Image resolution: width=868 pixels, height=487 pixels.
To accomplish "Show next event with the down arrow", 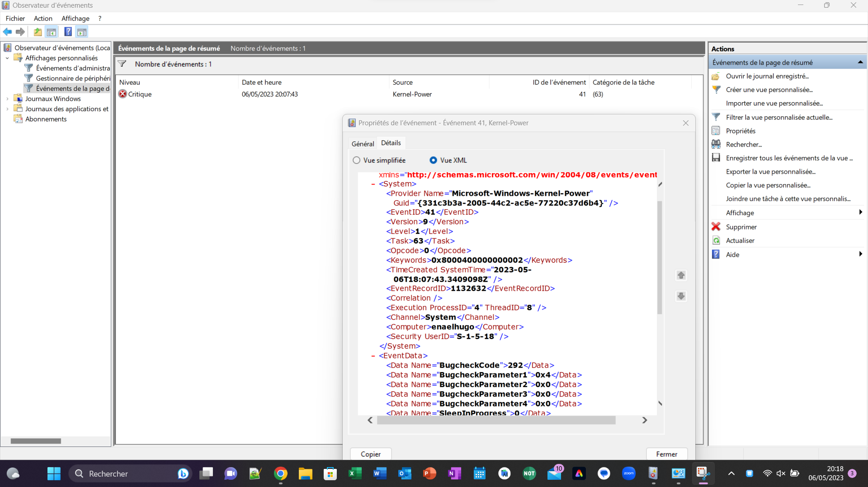I will 681,296.
